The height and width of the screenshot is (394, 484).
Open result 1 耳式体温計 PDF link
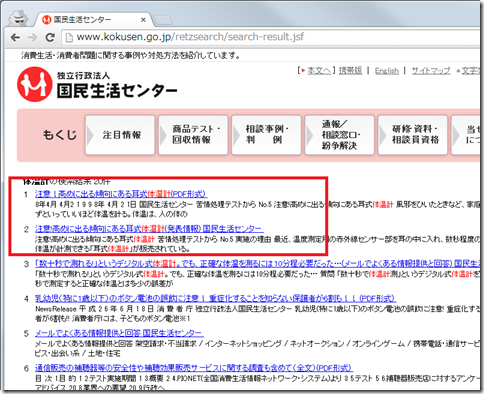(121, 194)
